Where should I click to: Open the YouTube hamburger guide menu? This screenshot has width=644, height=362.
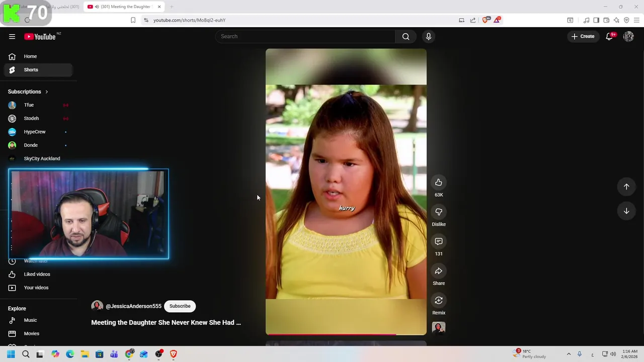12,36
